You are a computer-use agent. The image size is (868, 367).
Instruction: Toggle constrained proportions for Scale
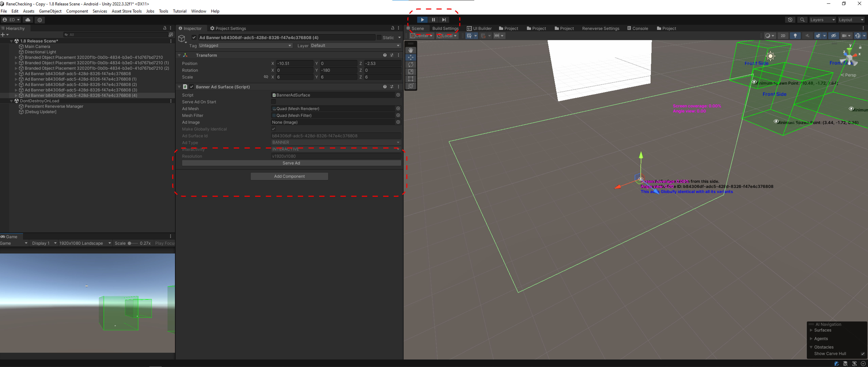pos(266,77)
